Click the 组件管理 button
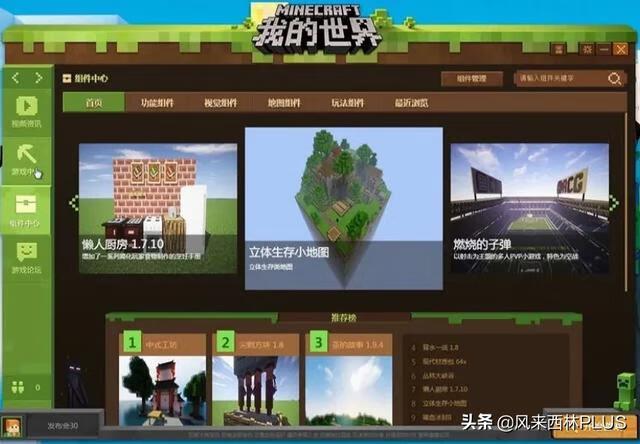Image resolution: width=640 pixels, height=444 pixels. point(471,78)
